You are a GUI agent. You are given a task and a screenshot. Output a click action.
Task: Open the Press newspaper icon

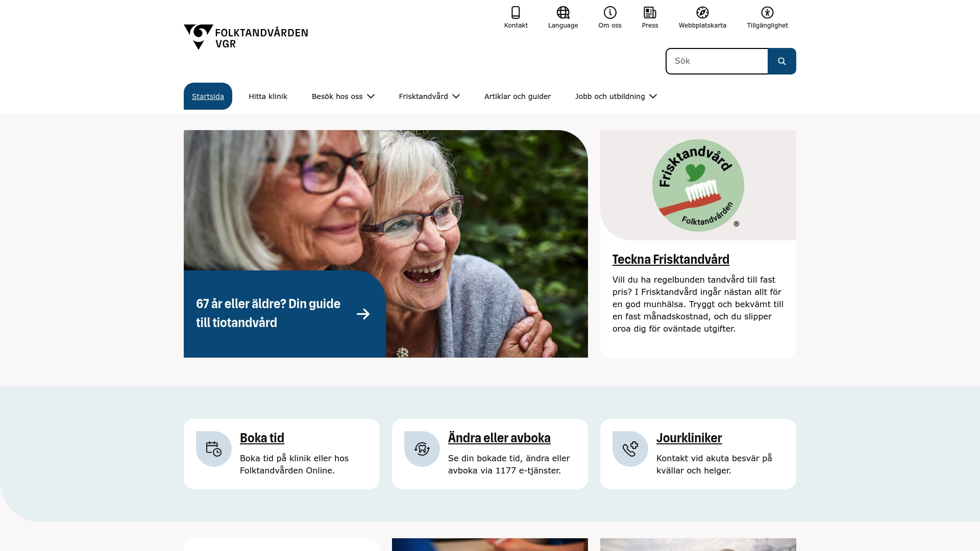coord(649,12)
